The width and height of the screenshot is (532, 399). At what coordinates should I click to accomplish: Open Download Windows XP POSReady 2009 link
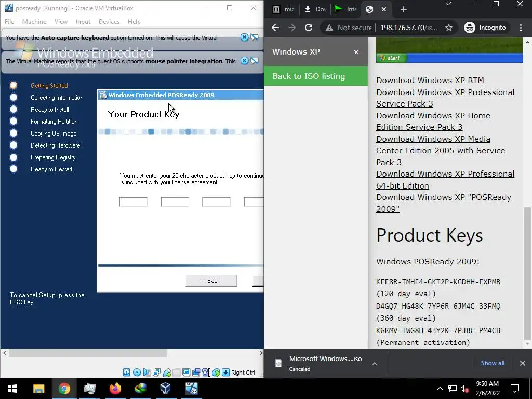[x=444, y=203]
